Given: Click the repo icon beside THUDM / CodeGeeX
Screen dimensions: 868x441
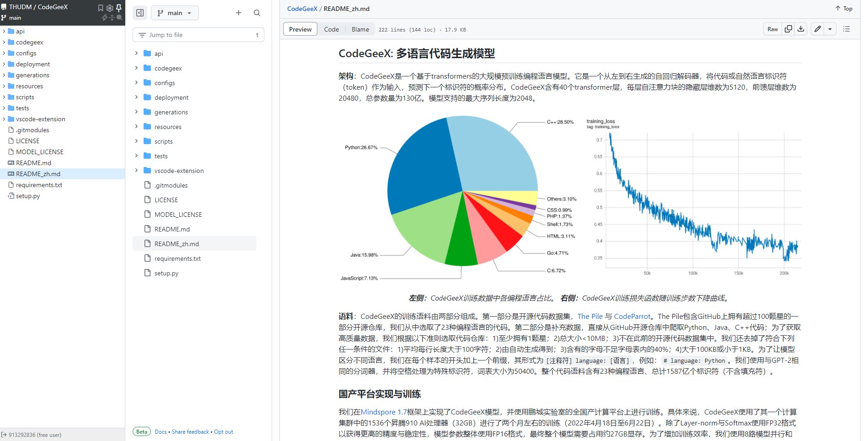Looking at the screenshot, I should click(x=4, y=7).
